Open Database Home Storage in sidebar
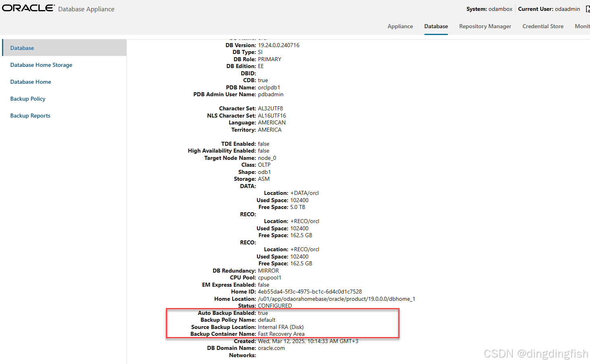The width and height of the screenshot is (590, 364). (41, 65)
